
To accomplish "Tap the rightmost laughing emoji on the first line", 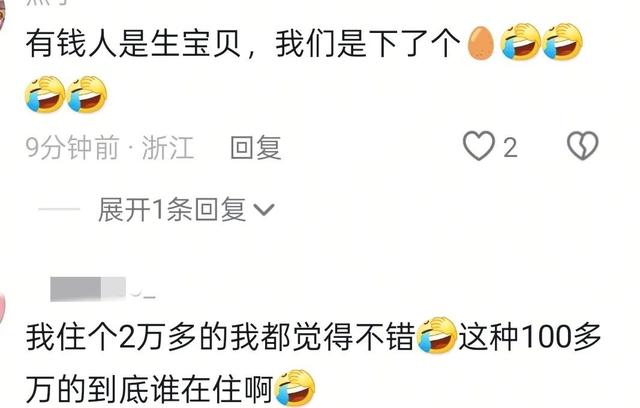I will (562, 42).
